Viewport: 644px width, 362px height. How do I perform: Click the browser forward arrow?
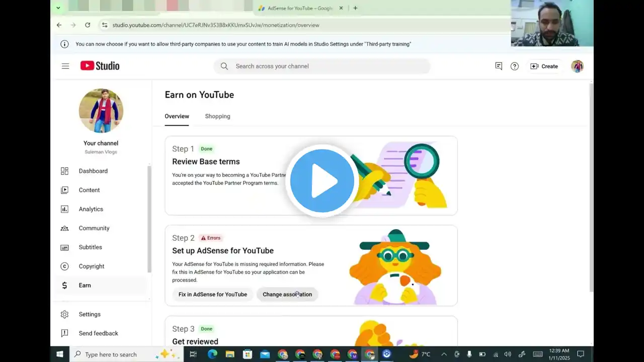click(x=73, y=25)
